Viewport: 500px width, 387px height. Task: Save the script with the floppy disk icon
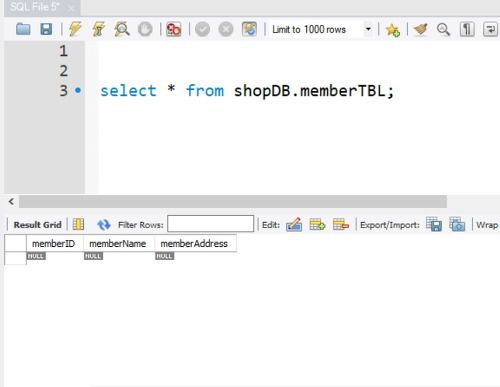pyautogui.click(x=46, y=29)
